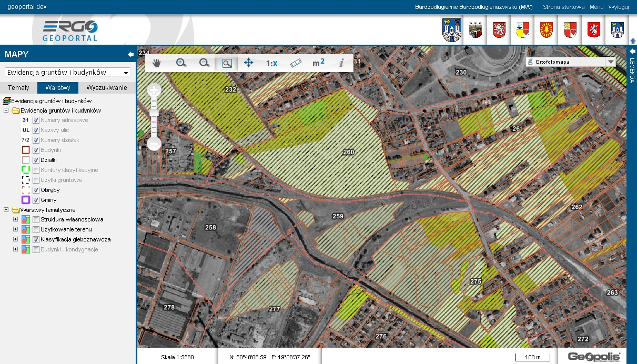Screen dimensions: 637x364
Task: Disable the Klasyfikacja gleboznawcza layer
Action: click(36, 239)
